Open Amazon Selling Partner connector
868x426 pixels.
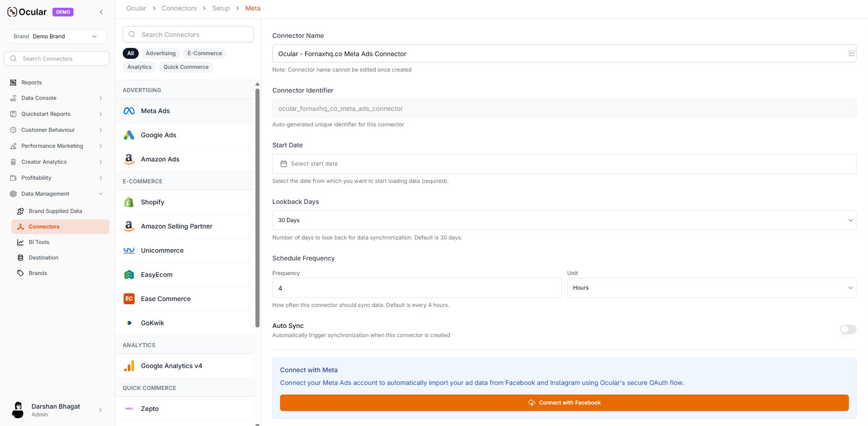pyautogui.click(x=185, y=226)
